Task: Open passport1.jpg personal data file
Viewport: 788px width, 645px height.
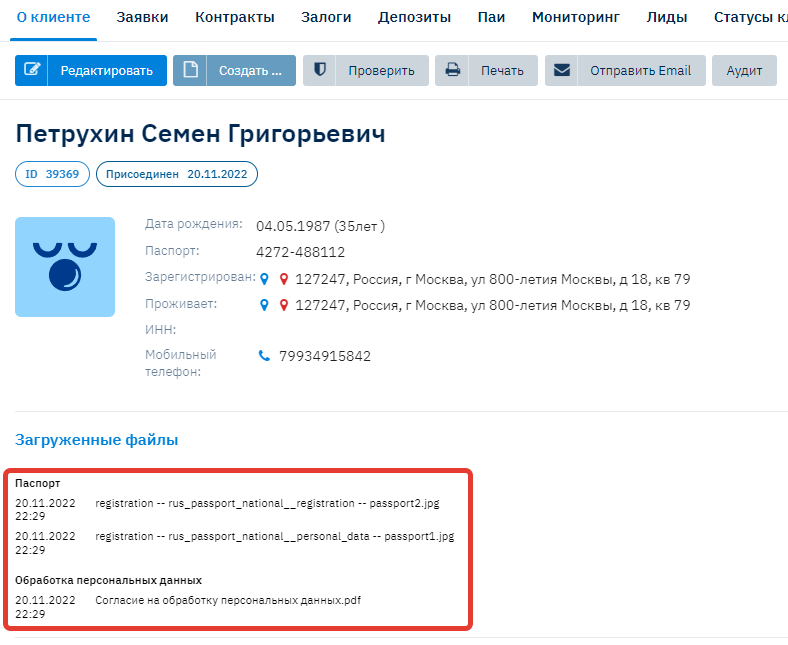Action: (274, 536)
